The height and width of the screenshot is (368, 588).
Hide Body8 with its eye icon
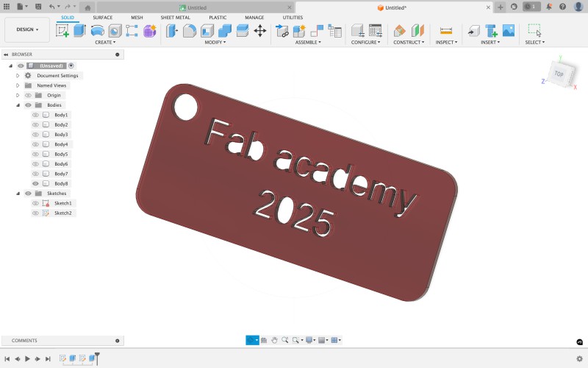tap(35, 183)
